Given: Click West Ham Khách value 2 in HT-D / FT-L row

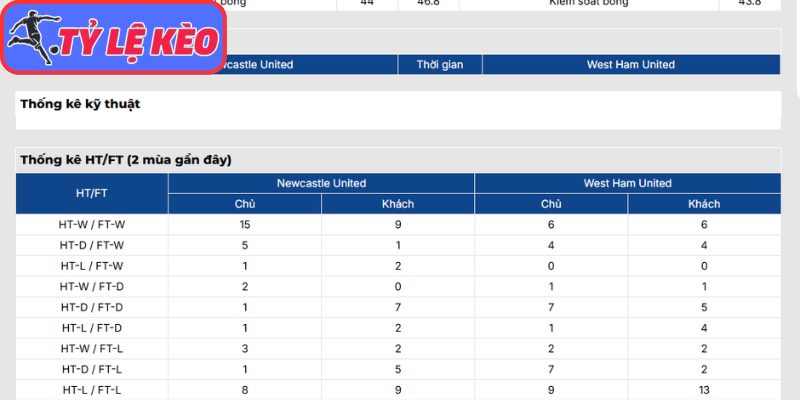Looking at the screenshot, I should coord(704,369).
